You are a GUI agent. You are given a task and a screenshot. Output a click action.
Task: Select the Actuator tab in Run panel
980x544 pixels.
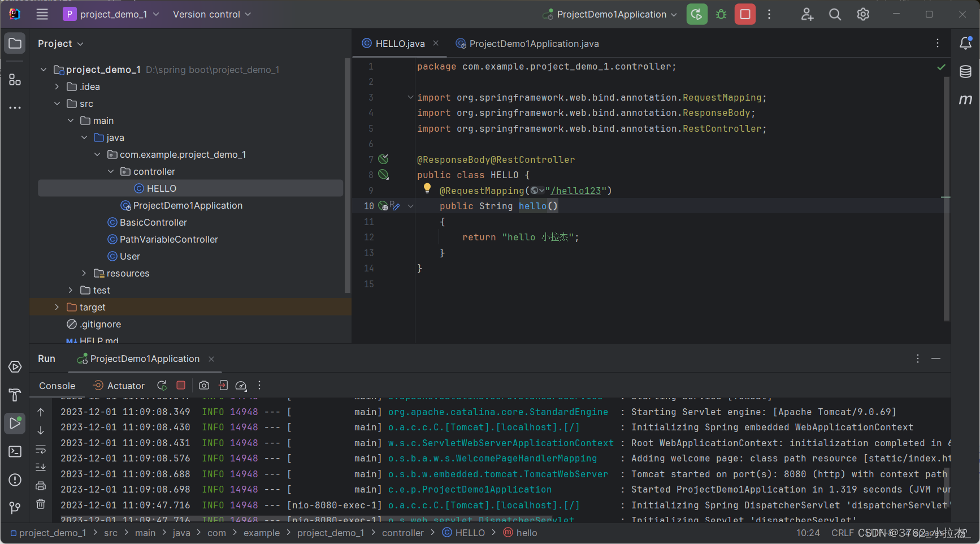pos(124,385)
